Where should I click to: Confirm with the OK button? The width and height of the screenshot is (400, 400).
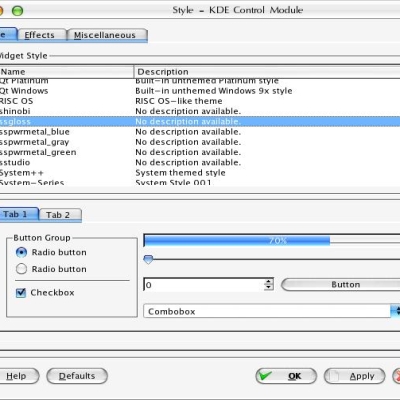(286, 376)
